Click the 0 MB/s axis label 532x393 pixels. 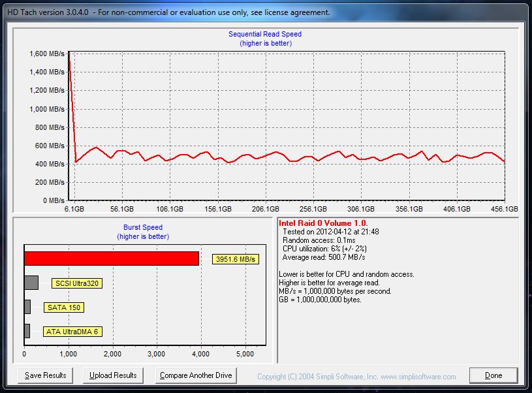click(x=54, y=200)
